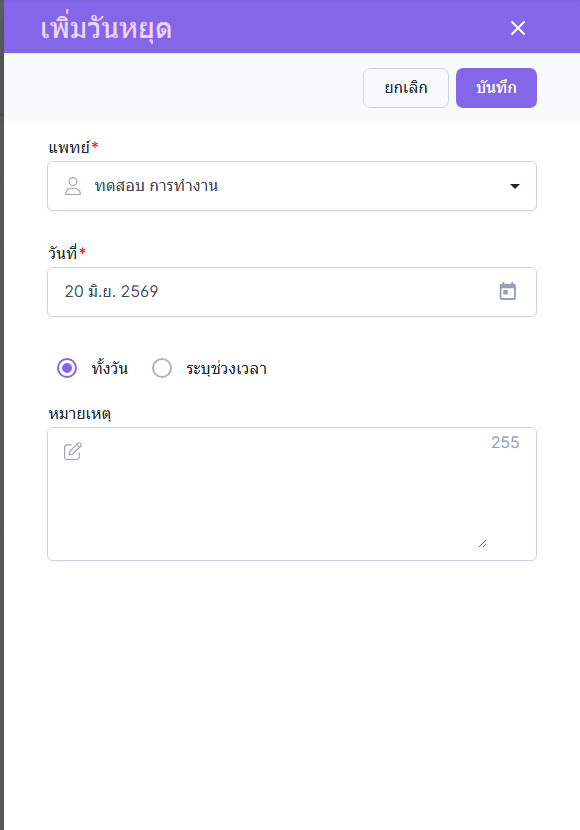Screen dimensions: 580x830
Task: Click the textarea resize handle corner
Action: [482, 544]
